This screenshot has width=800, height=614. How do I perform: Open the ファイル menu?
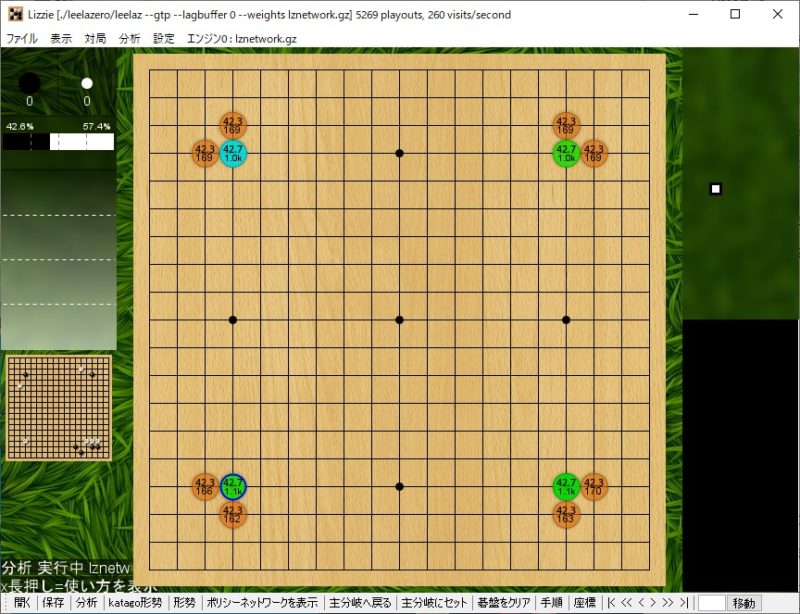click(22, 39)
